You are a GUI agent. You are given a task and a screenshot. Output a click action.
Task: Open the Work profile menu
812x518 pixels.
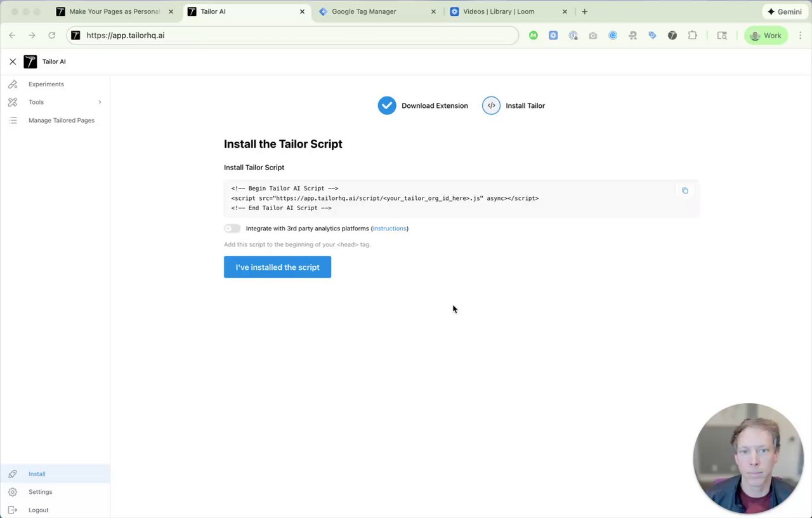click(766, 36)
